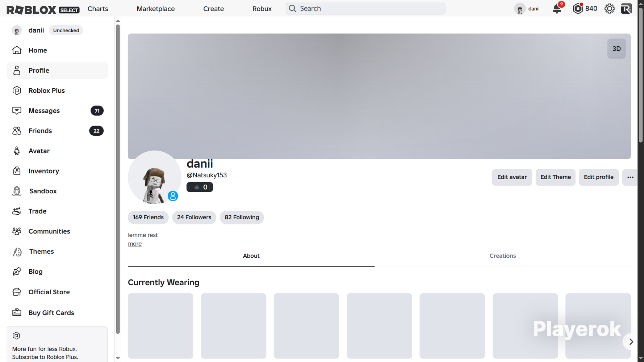View the 82 Following list

click(242, 218)
